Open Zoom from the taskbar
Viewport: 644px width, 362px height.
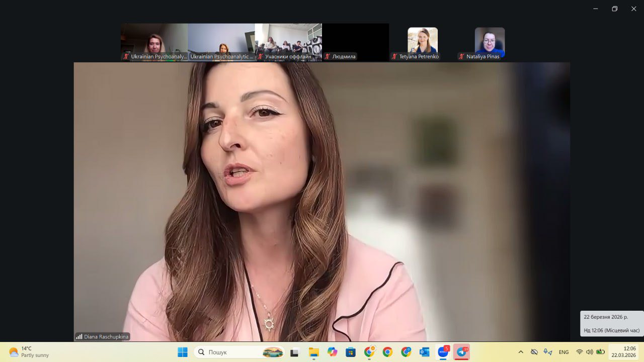tap(443, 352)
